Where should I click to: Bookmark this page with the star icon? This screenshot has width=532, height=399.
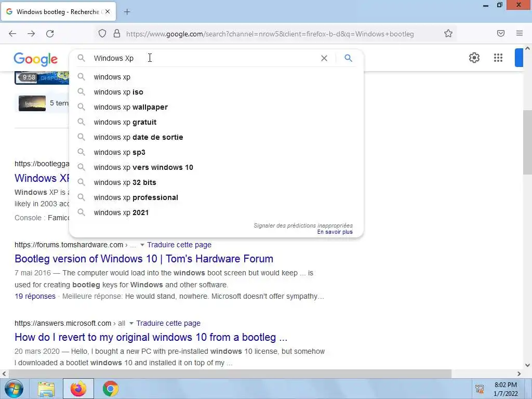coord(448,34)
